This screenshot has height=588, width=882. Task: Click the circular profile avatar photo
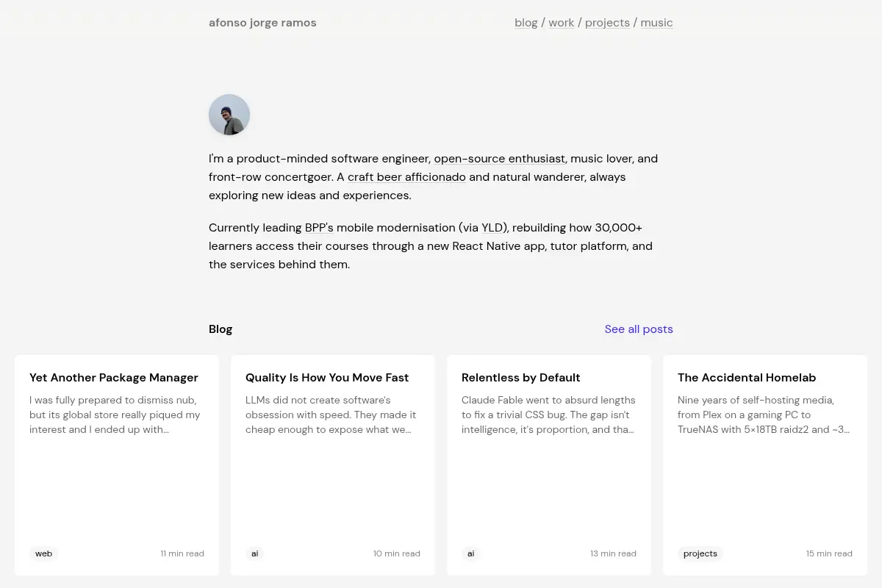click(229, 115)
